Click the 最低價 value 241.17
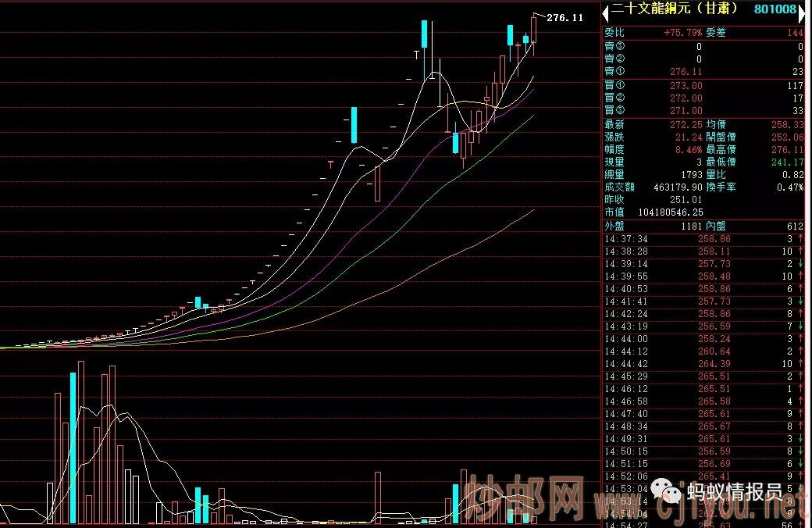Image resolution: width=812 pixels, height=528 pixels. point(787,162)
